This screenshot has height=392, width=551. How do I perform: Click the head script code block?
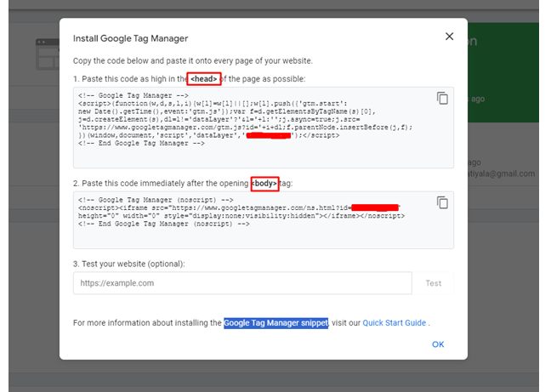[264, 128]
